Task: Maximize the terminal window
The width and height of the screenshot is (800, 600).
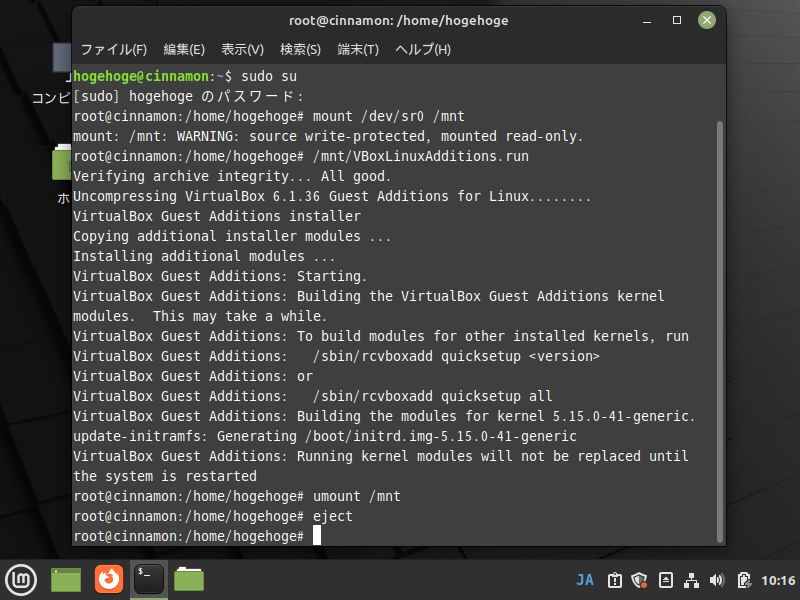Action: pyautogui.click(x=677, y=20)
